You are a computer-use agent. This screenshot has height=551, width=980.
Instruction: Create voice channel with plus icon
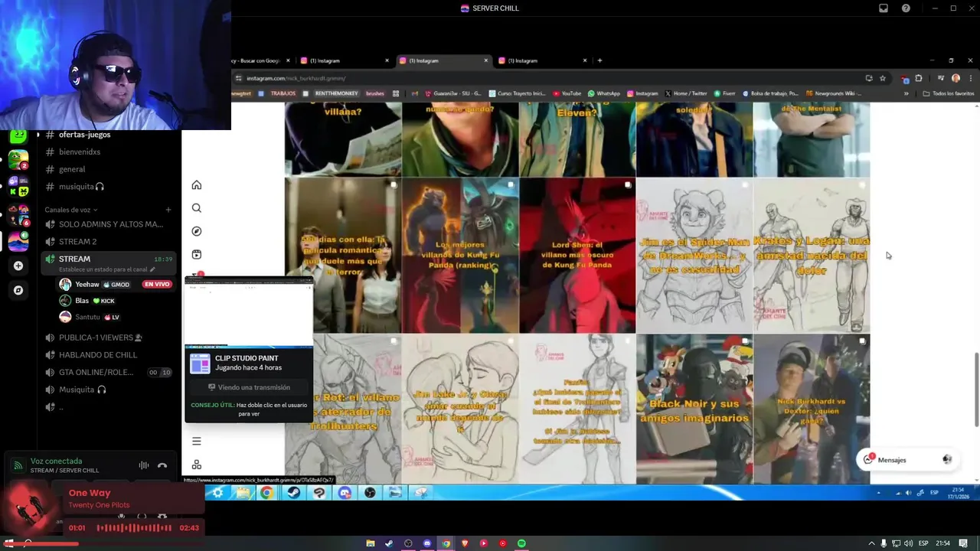pyautogui.click(x=168, y=210)
